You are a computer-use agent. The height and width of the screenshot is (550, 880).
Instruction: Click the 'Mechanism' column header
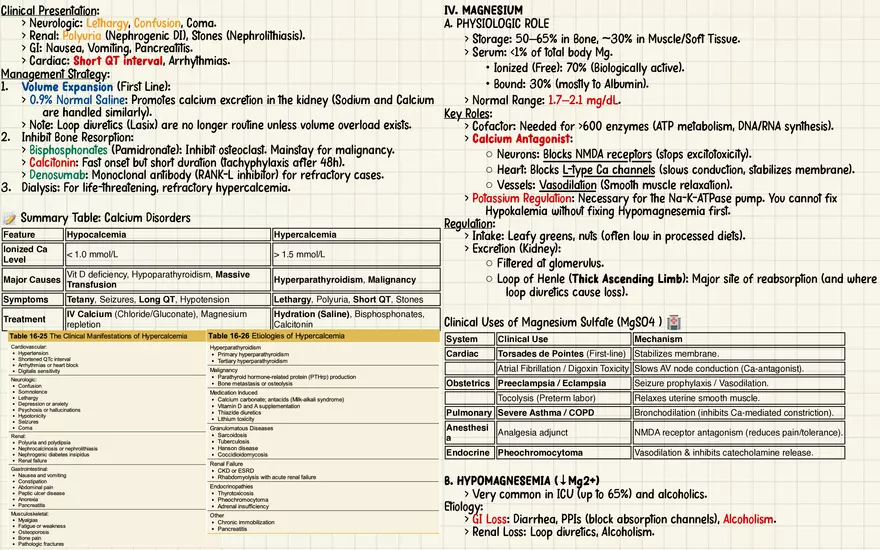pos(739,339)
